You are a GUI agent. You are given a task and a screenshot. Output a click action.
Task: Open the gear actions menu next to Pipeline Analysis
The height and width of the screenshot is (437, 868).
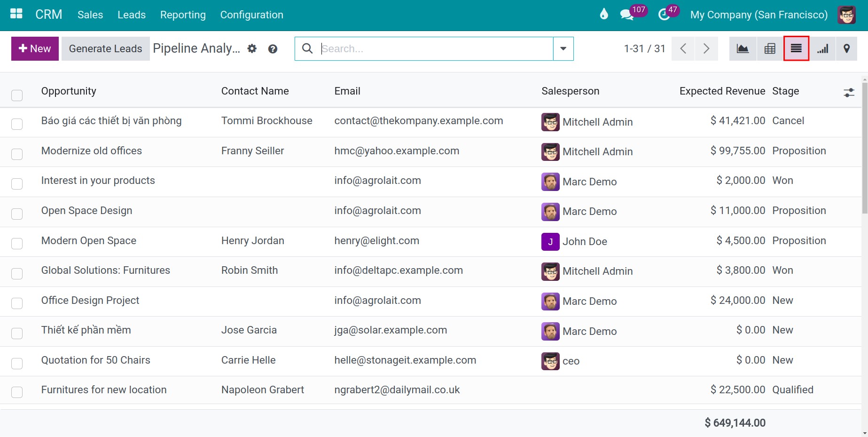pyautogui.click(x=252, y=48)
